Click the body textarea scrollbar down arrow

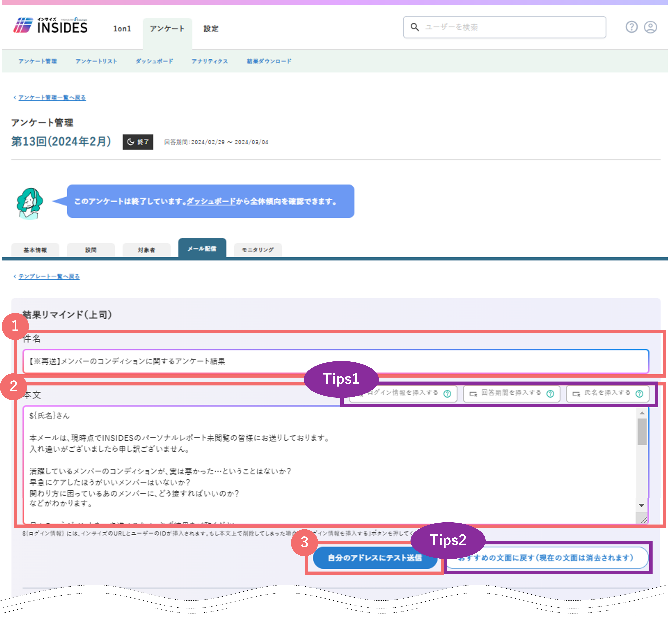coord(642,505)
